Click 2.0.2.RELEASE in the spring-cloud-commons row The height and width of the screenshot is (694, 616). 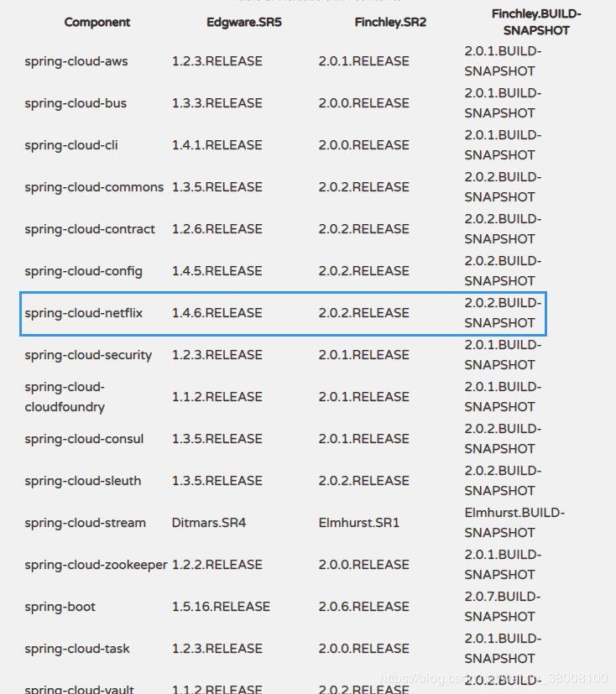[363, 187]
